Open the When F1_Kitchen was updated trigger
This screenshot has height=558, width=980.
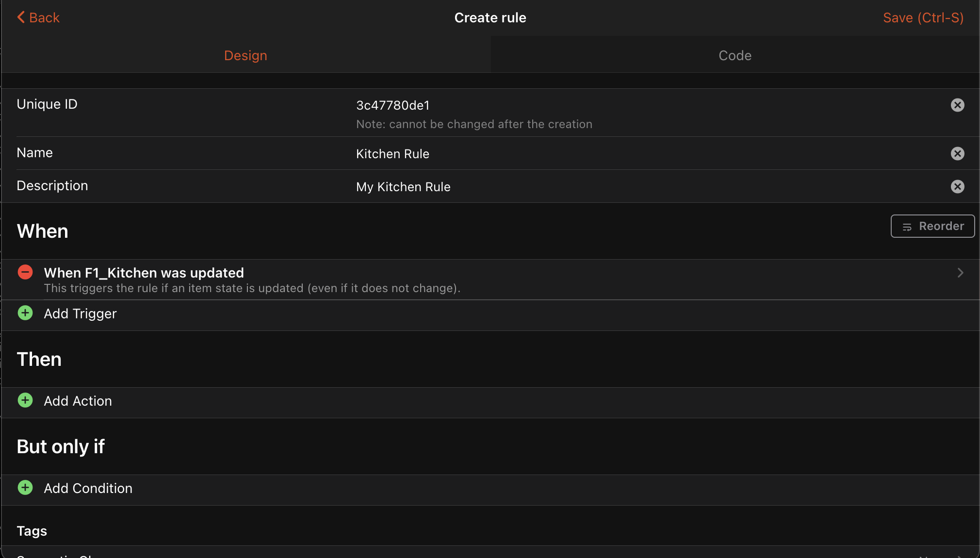pyautogui.click(x=144, y=272)
